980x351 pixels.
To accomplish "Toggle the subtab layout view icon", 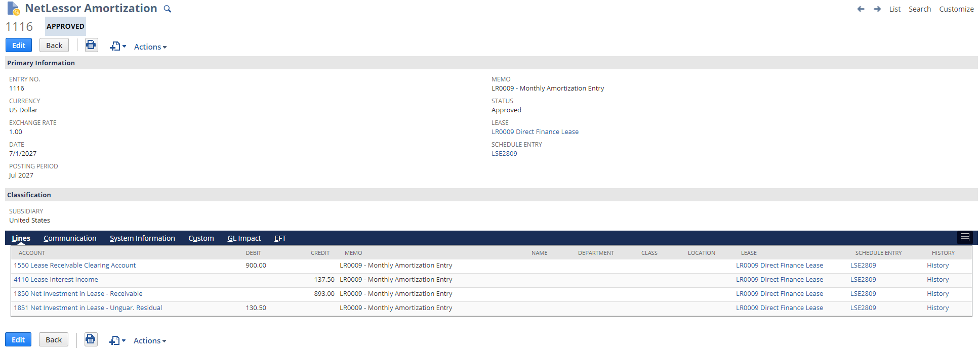I will click(965, 238).
